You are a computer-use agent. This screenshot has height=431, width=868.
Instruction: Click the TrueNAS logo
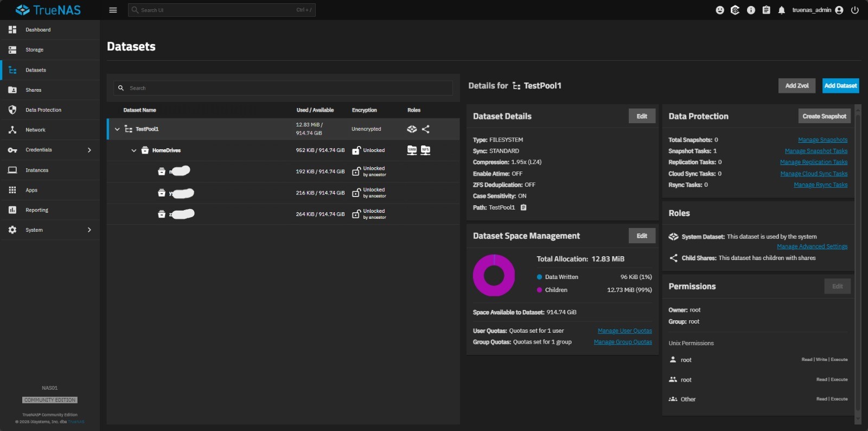click(x=48, y=10)
